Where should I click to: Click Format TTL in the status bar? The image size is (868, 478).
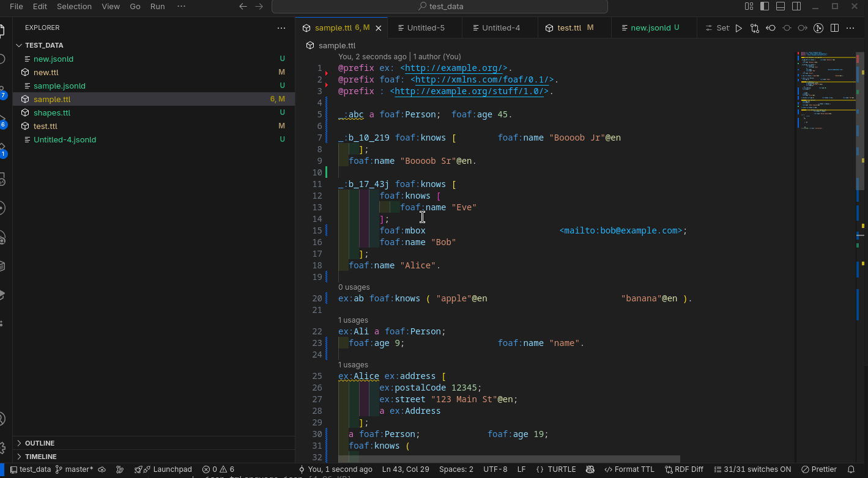pyautogui.click(x=629, y=469)
